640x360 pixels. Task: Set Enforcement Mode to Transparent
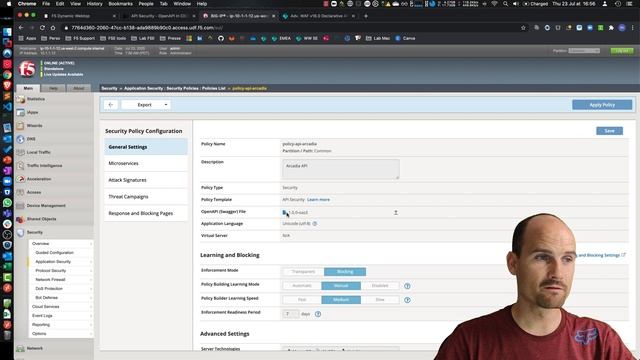click(303, 272)
